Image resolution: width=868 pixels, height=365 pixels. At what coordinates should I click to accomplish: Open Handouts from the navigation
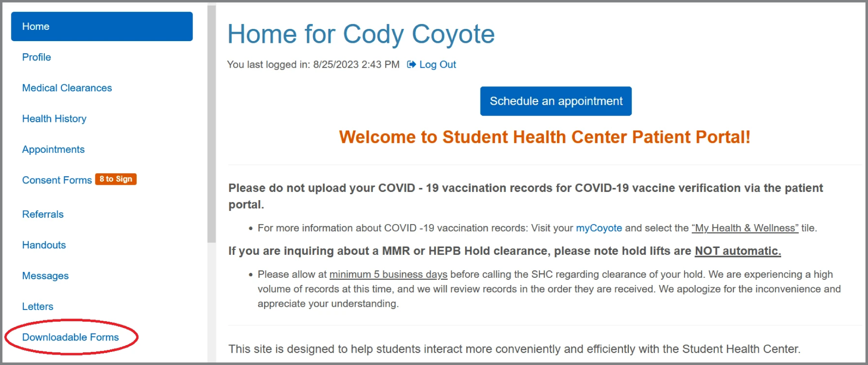pos(44,245)
